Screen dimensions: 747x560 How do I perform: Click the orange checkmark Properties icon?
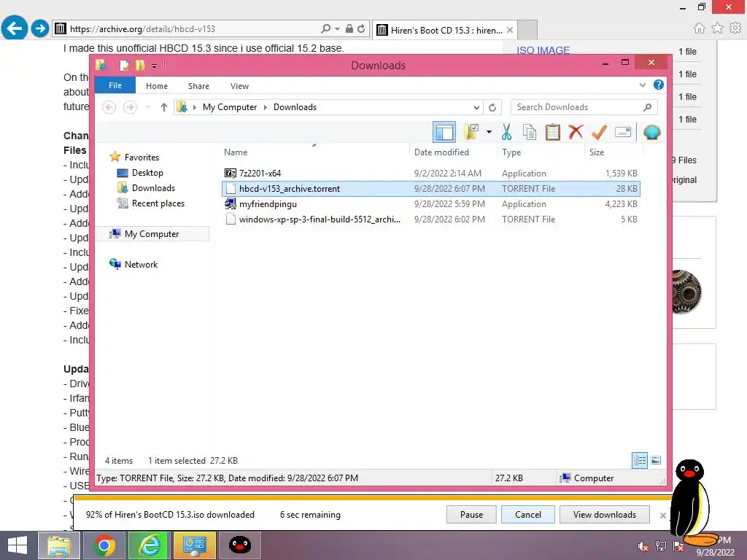599,132
